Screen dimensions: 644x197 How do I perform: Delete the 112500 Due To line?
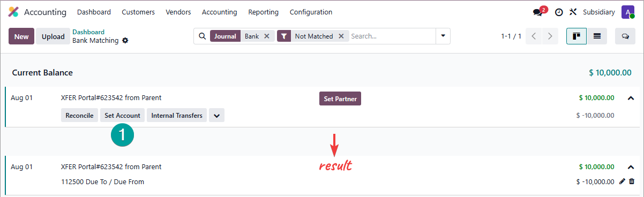(632, 181)
